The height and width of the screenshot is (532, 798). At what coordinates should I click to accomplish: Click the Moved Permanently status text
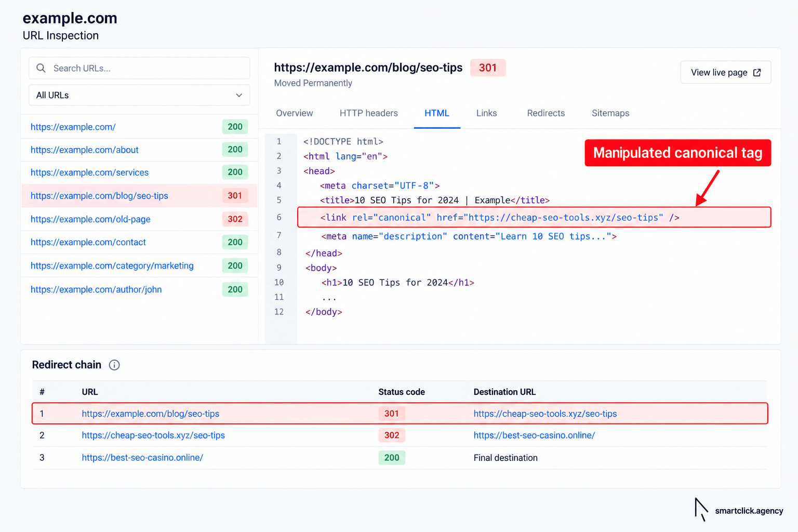point(313,83)
